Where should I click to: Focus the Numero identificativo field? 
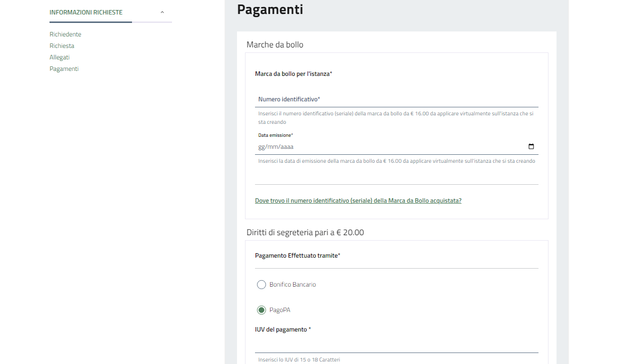coord(396,100)
